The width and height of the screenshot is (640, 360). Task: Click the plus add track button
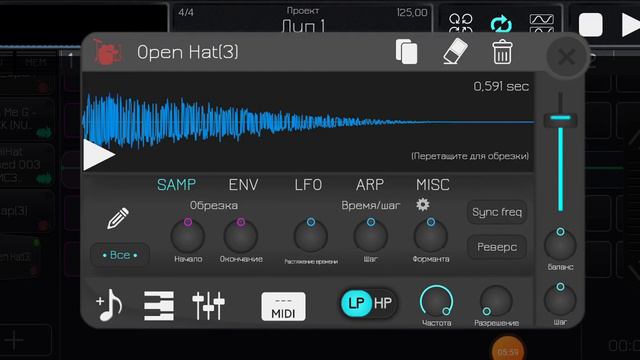15,340
